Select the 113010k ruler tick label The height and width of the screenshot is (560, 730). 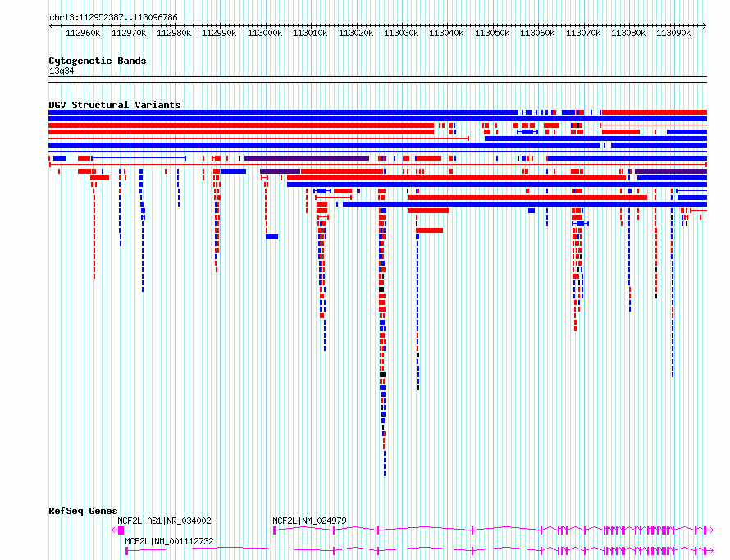click(310, 33)
